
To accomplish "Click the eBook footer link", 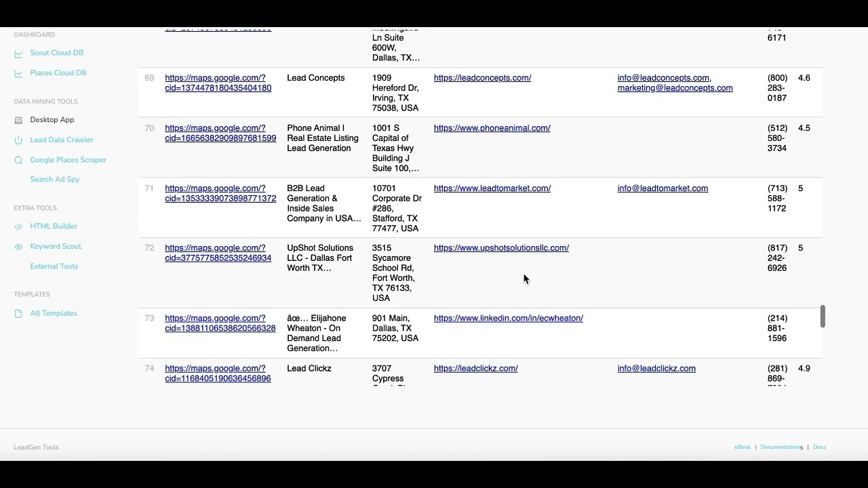I will [743, 447].
